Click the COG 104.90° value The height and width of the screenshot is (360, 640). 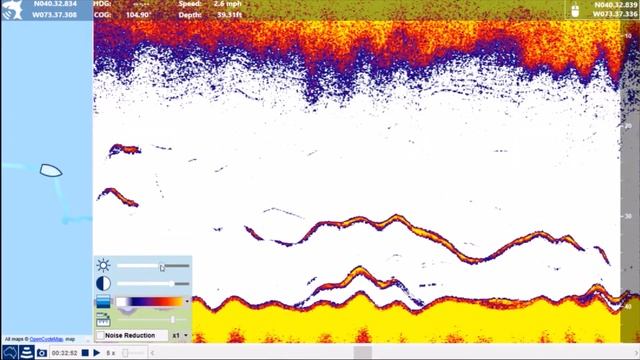pos(138,15)
